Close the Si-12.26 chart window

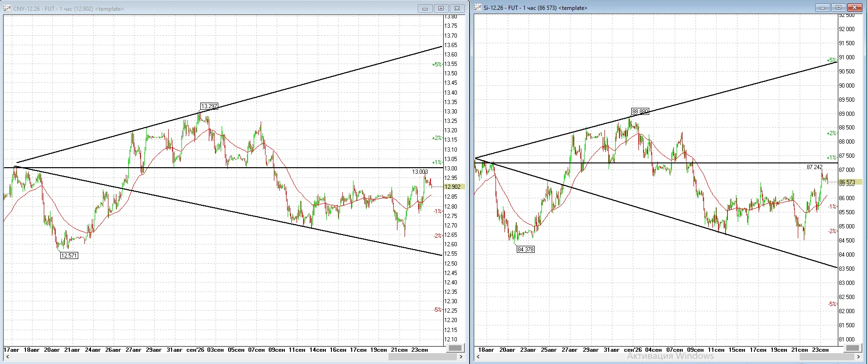pos(855,8)
